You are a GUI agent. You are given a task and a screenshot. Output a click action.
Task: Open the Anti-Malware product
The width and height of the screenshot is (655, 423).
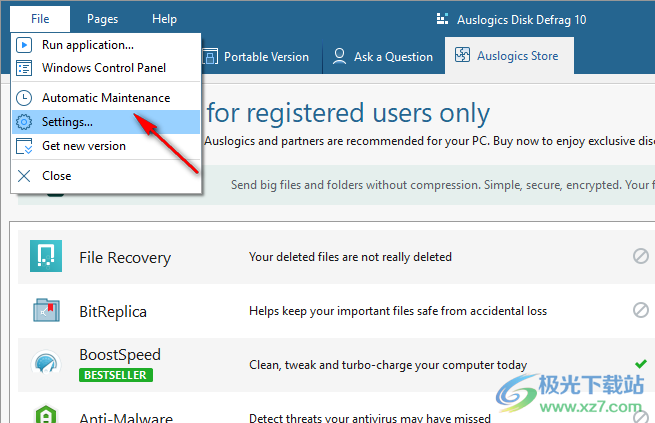point(126,418)
